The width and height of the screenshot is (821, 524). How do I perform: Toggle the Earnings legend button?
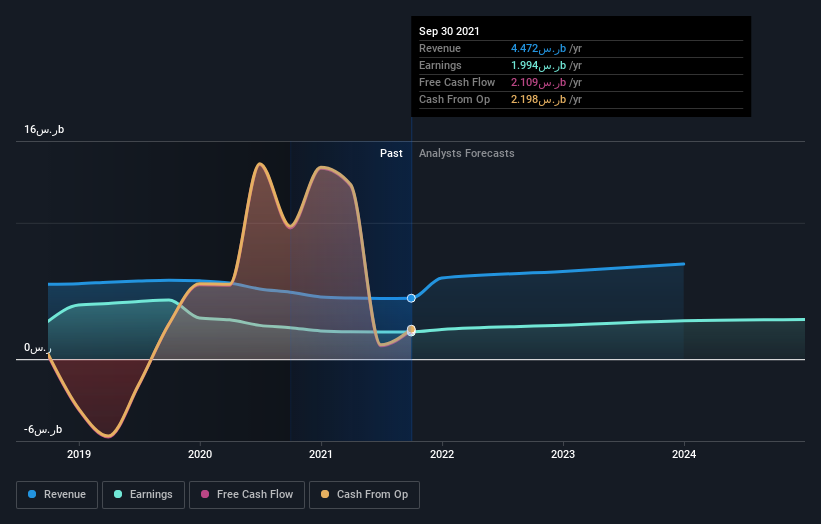point(143,495)
